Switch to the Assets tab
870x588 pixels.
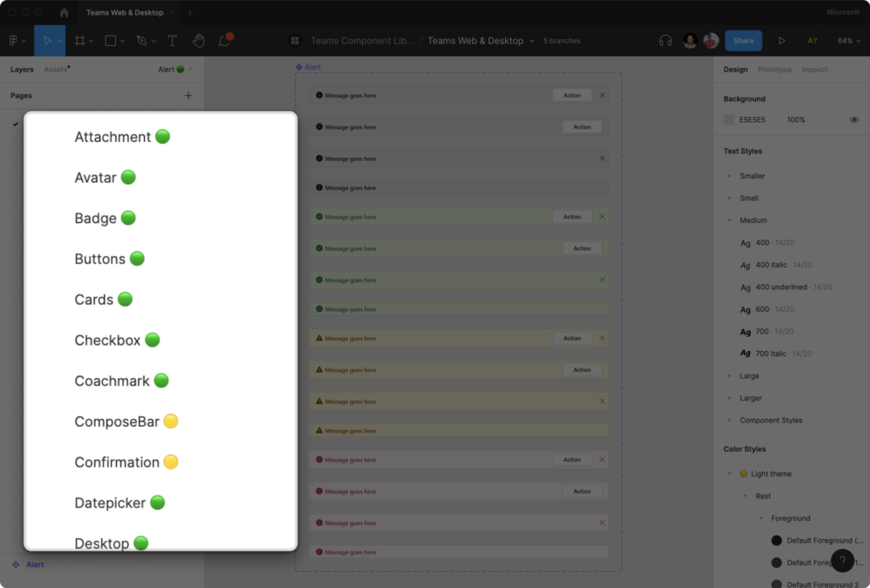click(x=56, y=69)
